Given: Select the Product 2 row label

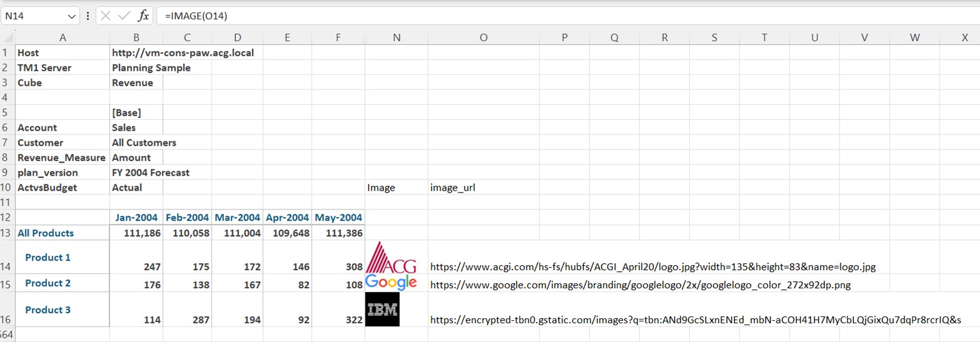Looking at the screenshot, I should tap(63, 283).
